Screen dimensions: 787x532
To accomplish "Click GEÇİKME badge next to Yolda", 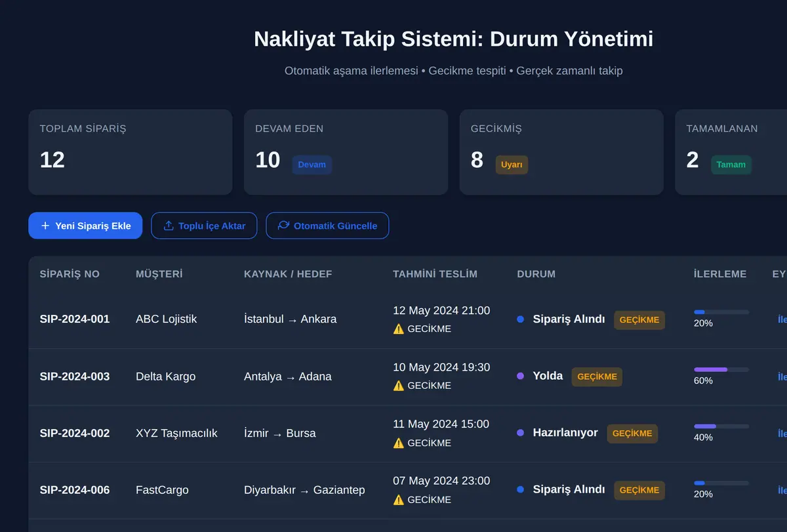I will tap(597, 377).
